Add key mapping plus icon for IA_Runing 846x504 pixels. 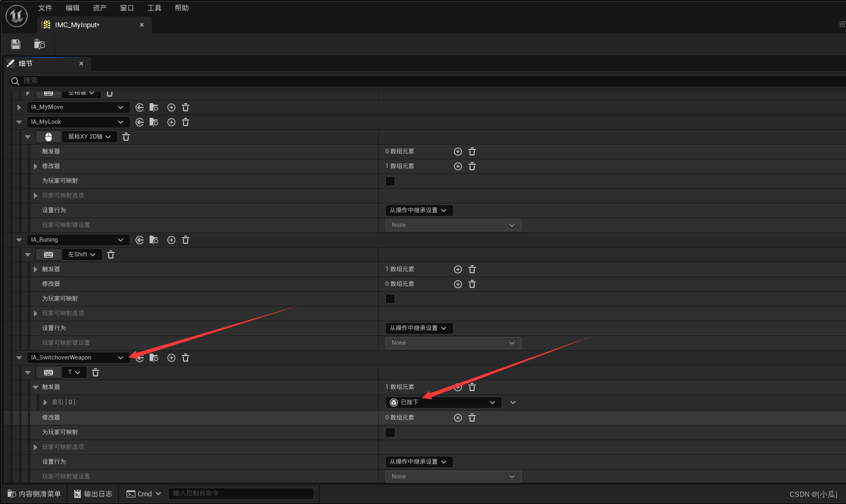coord(171,240)
